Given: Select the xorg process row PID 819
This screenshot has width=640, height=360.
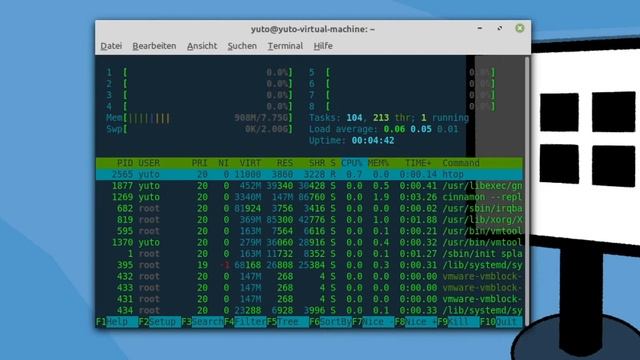Looking at the screenshot, I should 309,220.
